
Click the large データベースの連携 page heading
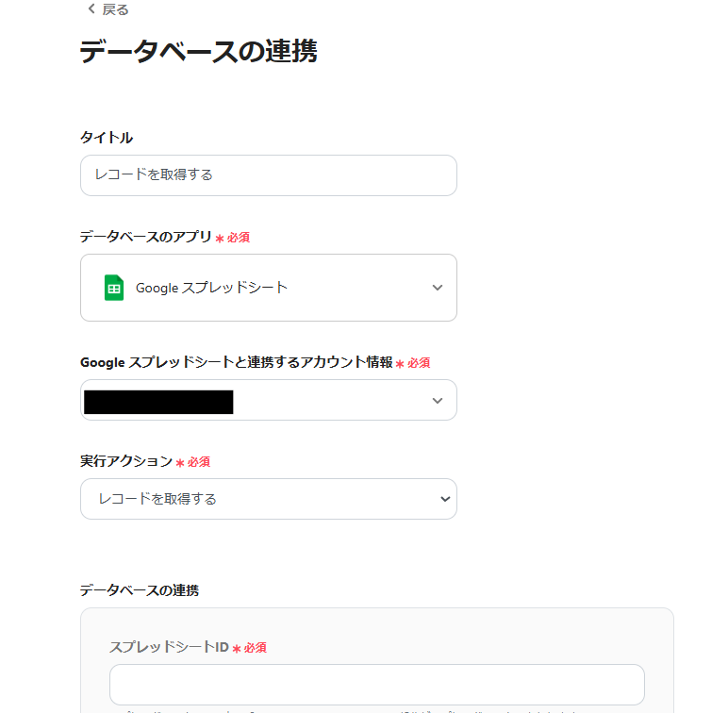pos(198,52)
